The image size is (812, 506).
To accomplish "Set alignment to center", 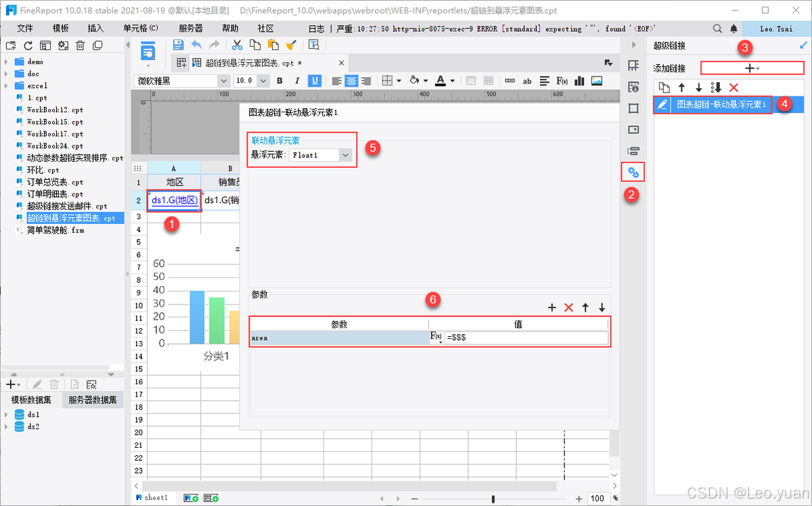I will (351, 80).
